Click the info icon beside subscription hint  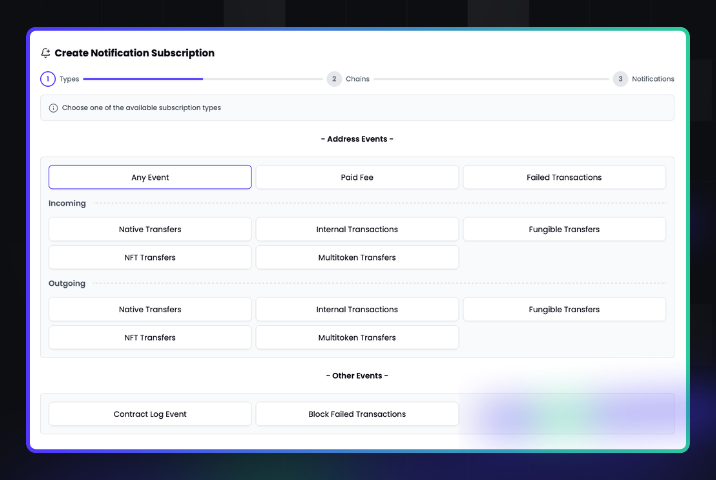click(53, 108)
